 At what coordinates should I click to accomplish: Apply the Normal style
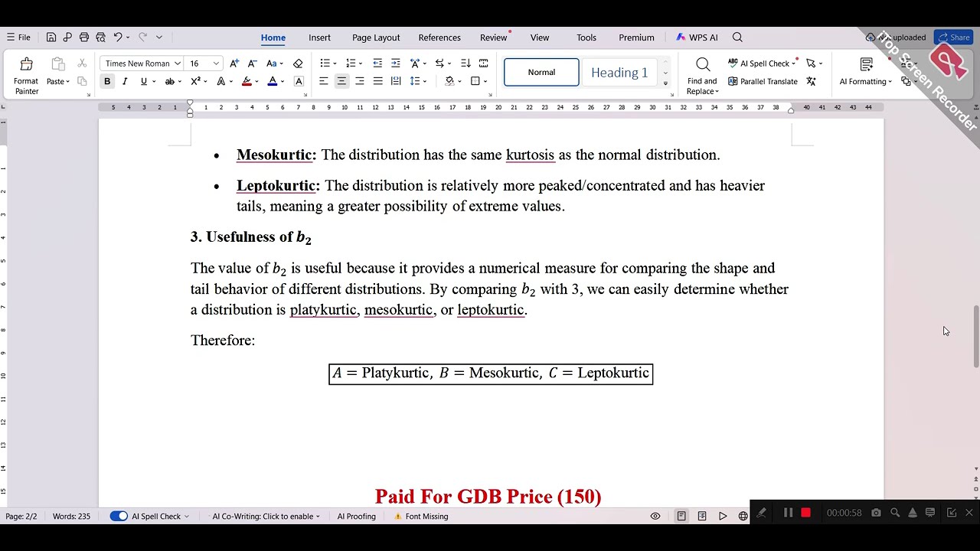coord(541,72)
